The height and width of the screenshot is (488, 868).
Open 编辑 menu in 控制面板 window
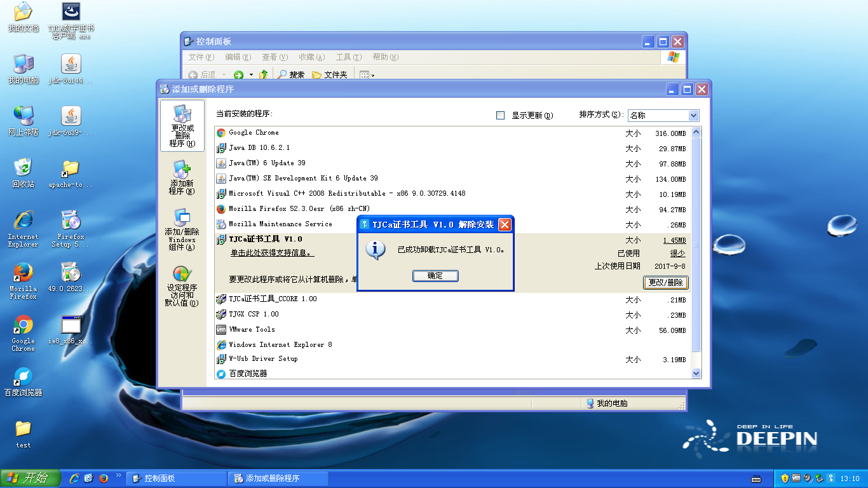238,57
